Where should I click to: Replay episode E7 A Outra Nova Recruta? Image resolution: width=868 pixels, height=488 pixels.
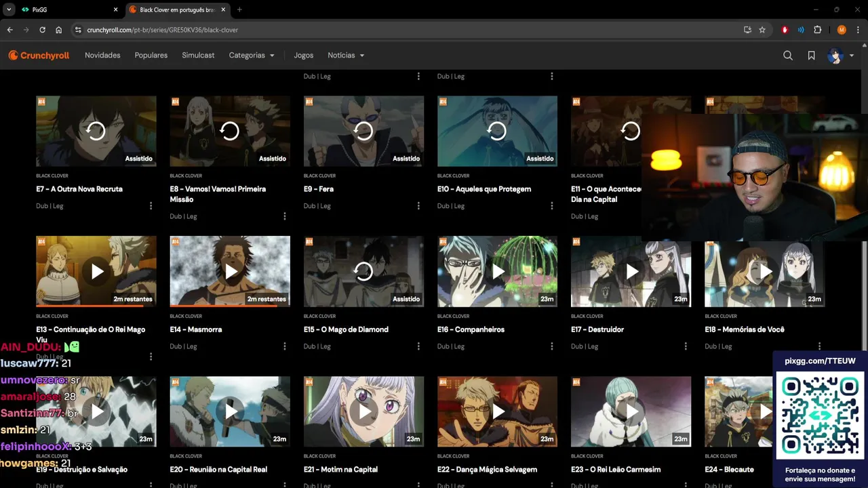[96, 131]
